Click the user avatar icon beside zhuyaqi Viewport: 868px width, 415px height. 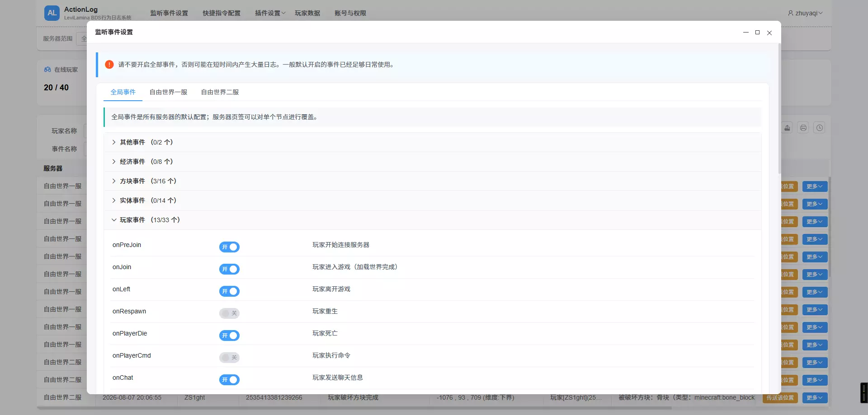(791, 13)
